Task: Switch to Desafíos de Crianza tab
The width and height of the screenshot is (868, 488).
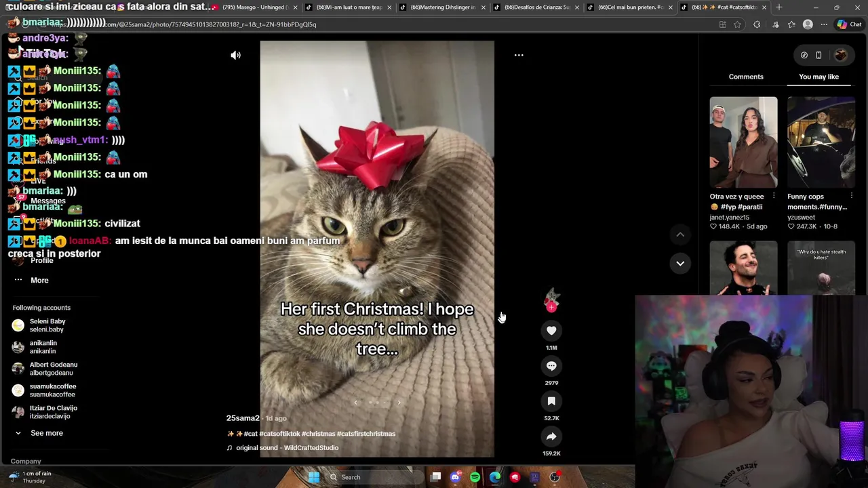Action: (x=537, y=7)
